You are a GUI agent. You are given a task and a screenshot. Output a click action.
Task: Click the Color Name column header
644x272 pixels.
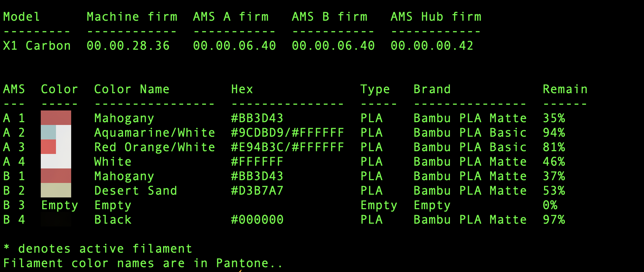pyautogui.click(x=132, y=89)
